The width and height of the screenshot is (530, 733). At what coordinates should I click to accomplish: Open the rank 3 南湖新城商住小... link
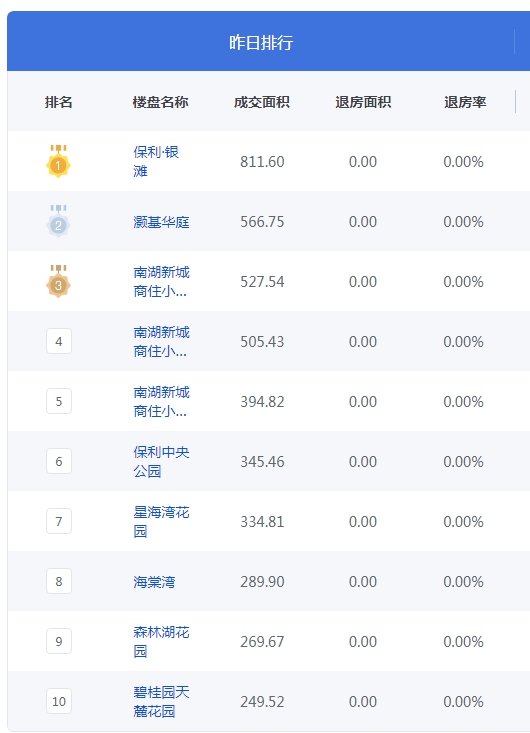pyautogui.click(x=161, y=281)
